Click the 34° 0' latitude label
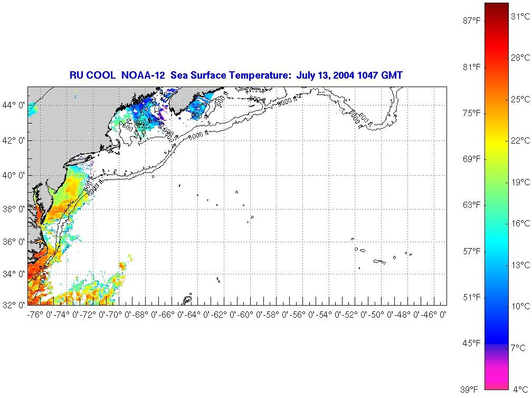The image size is (532, 398). (x=14, y=274)
